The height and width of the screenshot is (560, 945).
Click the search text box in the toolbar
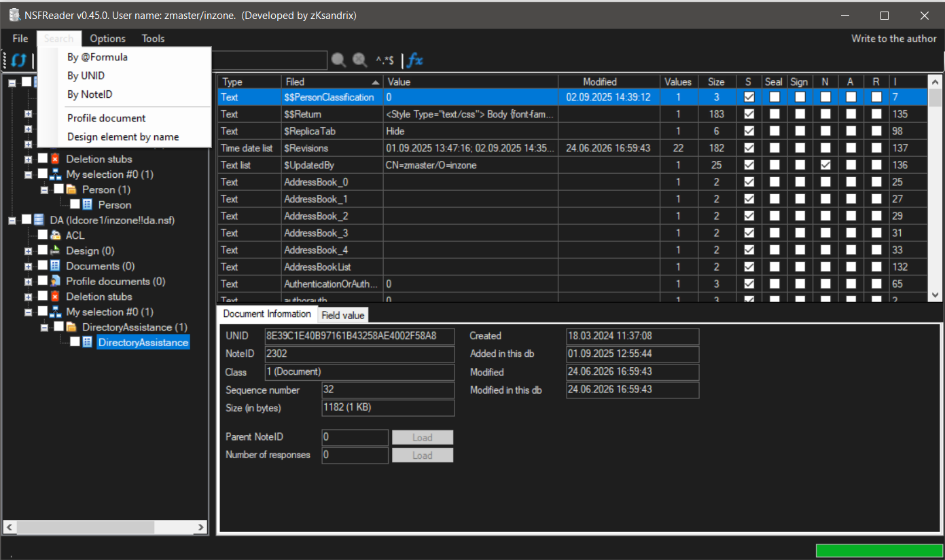click(x=268, y=60)
